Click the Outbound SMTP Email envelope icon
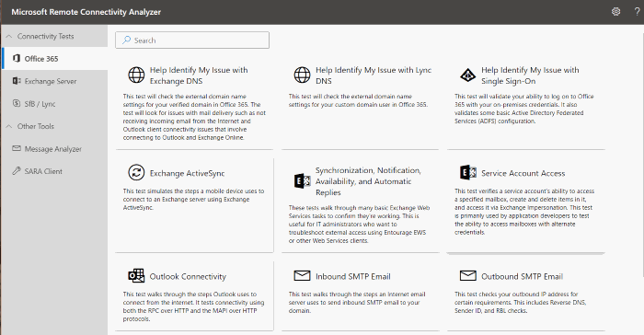644x335 pixels. click(x=467, y=275)
